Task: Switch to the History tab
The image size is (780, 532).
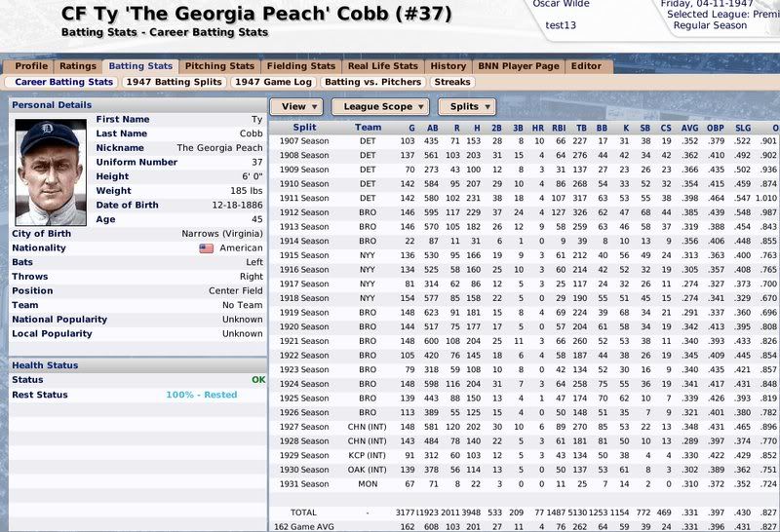Action: (448, 66)
